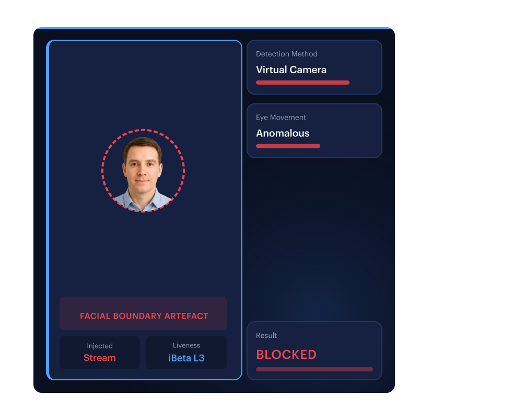The image size is (526, 420).
Task: Click the bar beneath BLOCKED
Action: point(314,369)
